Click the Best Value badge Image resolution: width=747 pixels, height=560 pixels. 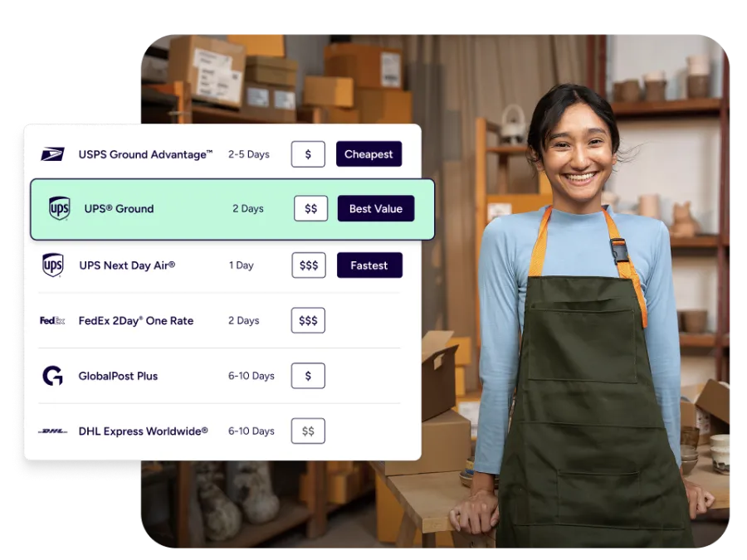(x=376, y=208)
